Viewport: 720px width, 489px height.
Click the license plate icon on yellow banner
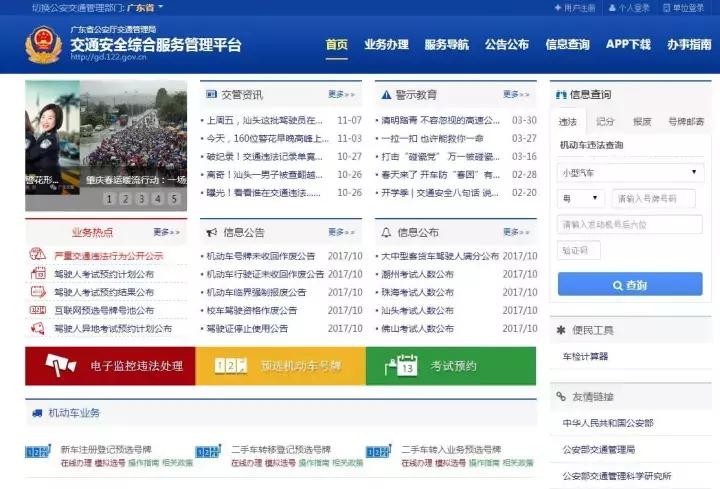point(230,366)
